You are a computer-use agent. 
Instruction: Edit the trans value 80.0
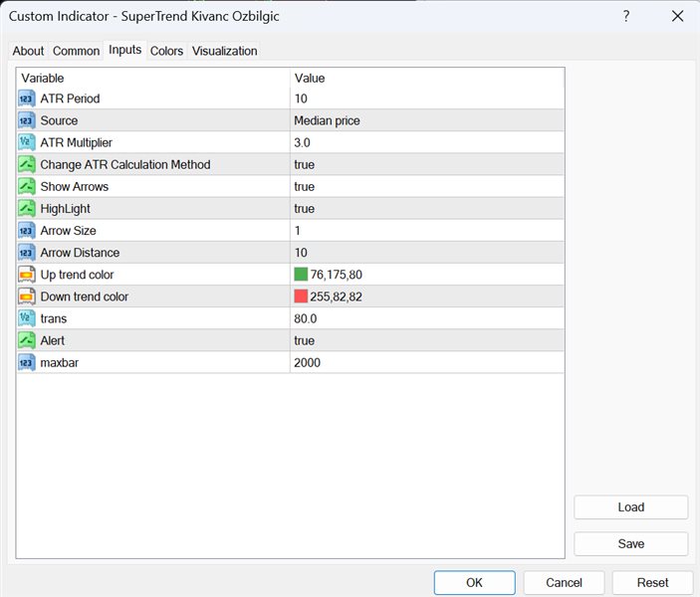click(x=306, y=318)
